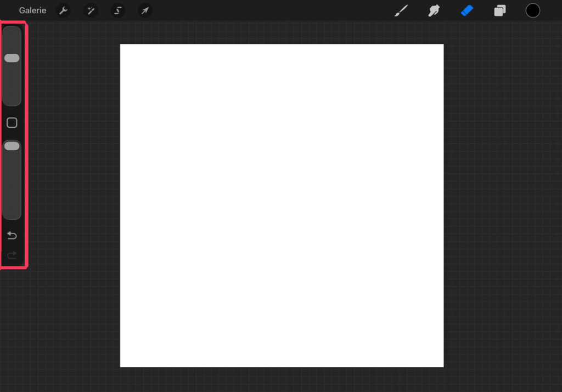This screenshot has width=562, height=392.
Task: Select the Smudge finger tool
Action: [434, 10]
